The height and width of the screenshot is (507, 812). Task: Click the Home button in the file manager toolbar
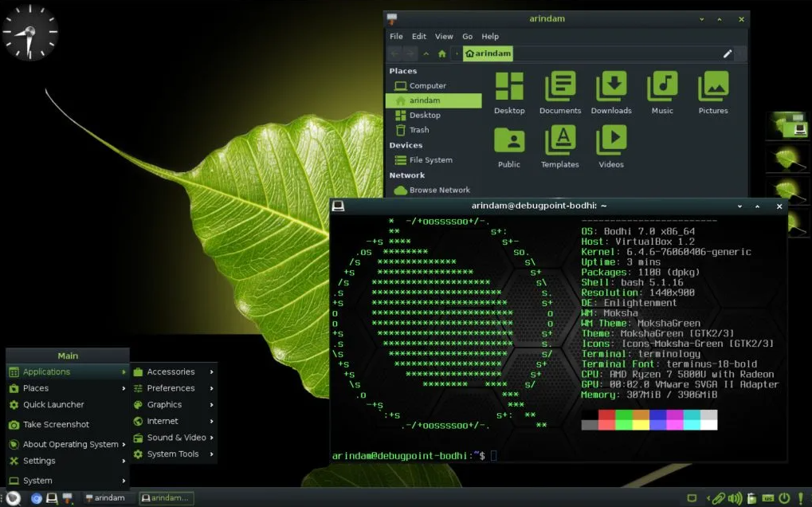[x=441, y=53]
